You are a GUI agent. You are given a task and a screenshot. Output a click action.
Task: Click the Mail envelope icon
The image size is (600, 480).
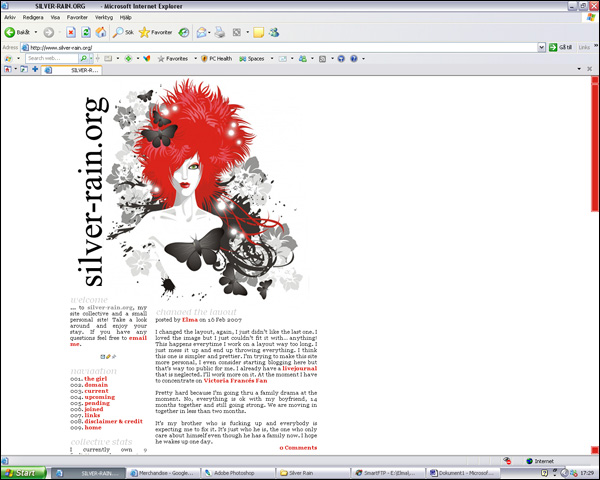(201, 33)
